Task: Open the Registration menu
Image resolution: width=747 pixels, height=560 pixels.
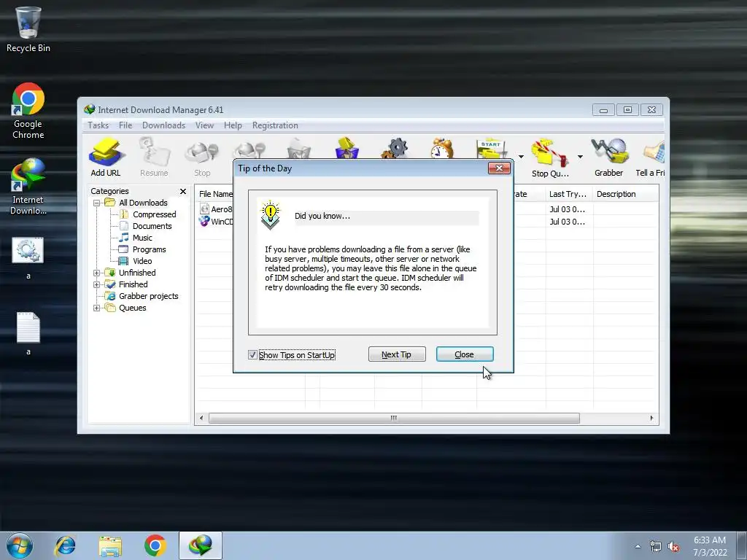Action: (275, 125)
